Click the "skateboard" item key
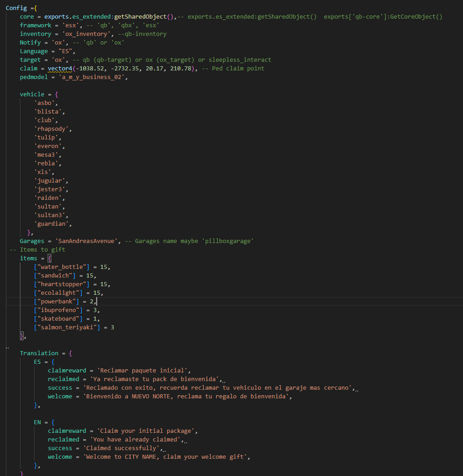Viewport: 463px width, 476px height. click(58, 319)
